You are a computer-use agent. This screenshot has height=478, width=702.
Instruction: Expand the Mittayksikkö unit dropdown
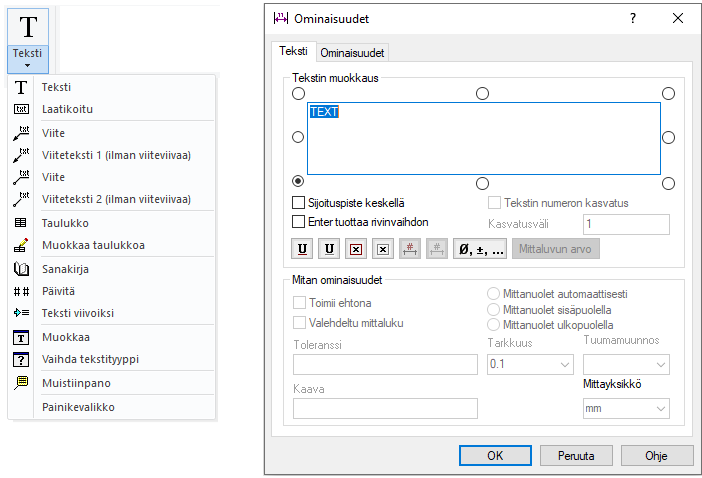coord(626,408)
